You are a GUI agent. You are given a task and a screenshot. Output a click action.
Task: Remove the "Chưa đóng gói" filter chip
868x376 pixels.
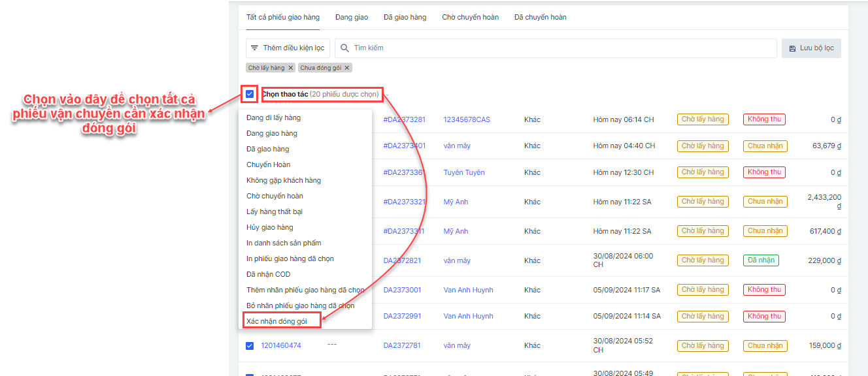pyautogui.click(x=347, y=68)
